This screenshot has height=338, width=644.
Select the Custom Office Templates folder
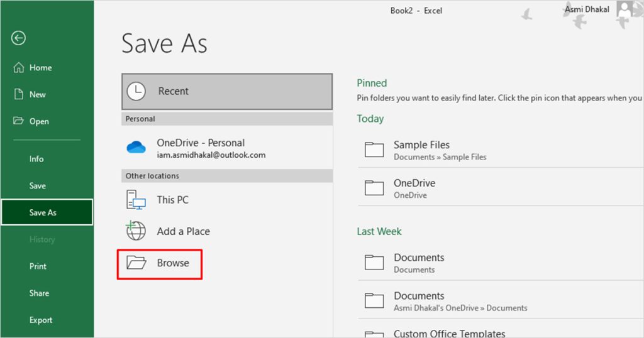click(x=449, y=333)
